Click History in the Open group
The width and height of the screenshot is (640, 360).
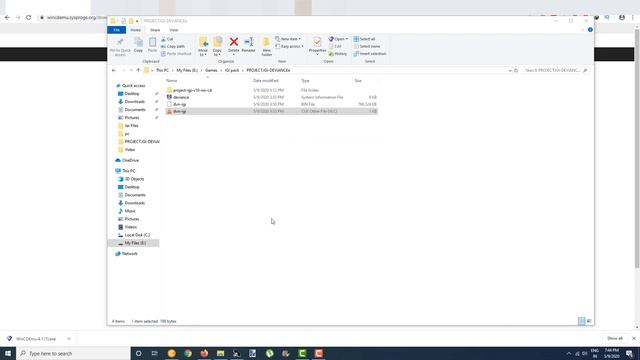338,54
